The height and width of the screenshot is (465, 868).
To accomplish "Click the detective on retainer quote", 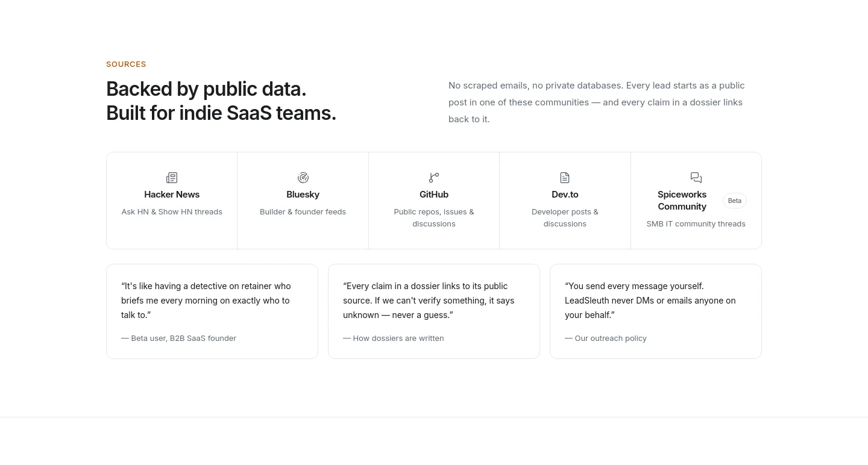I will [x=206, y=301].
